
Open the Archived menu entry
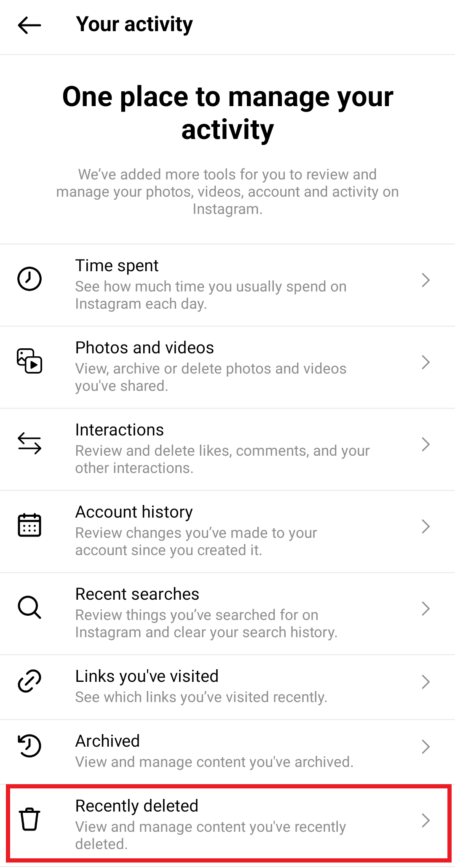coord(227,752)
